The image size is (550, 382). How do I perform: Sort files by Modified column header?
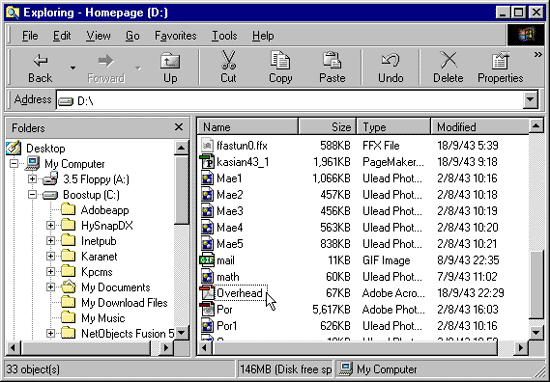[479, 127]
